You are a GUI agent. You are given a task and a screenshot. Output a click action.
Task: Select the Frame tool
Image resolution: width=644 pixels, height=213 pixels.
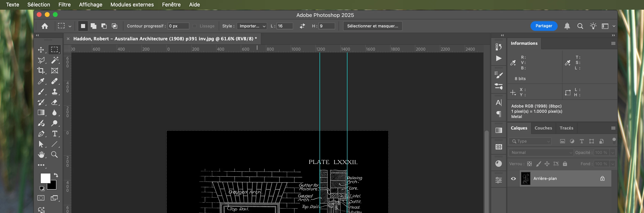[54, 71]
